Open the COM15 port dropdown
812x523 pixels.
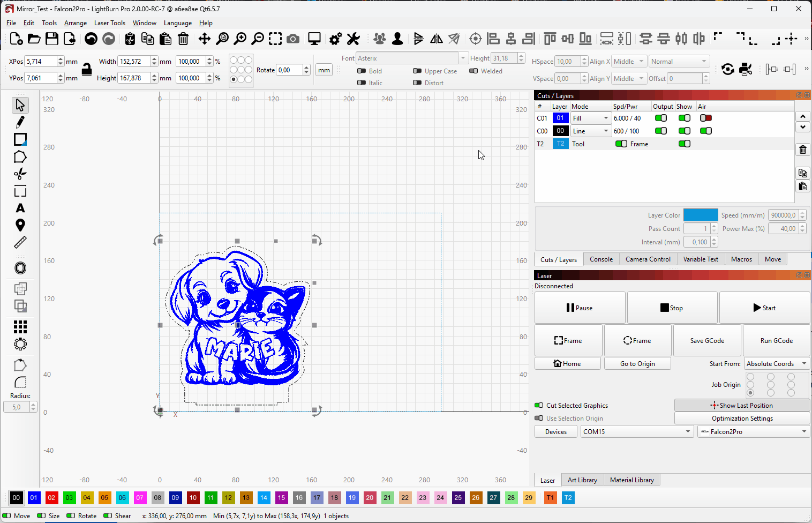(x=637, y=431)
